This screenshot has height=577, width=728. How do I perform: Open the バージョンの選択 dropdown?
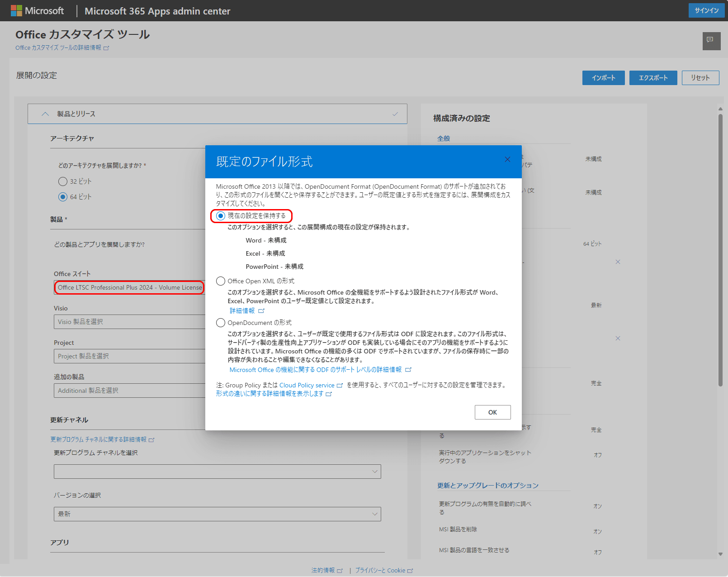[217, 514]
